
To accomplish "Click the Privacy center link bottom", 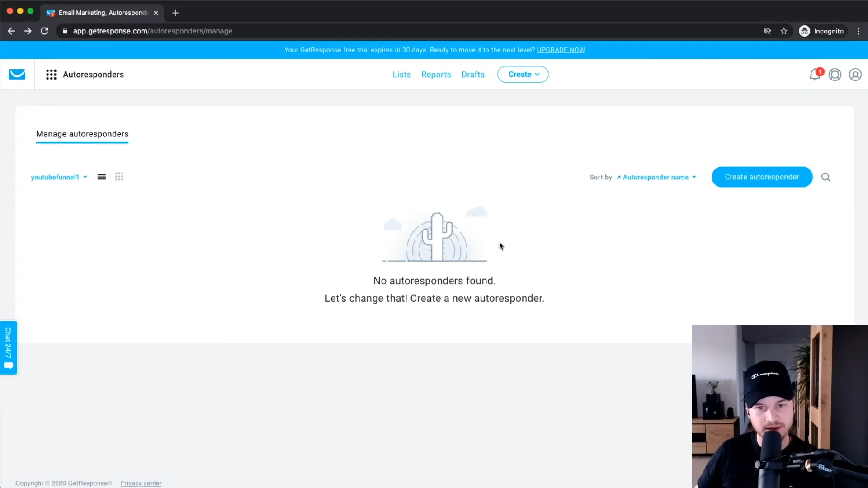I will click(142, 483).
